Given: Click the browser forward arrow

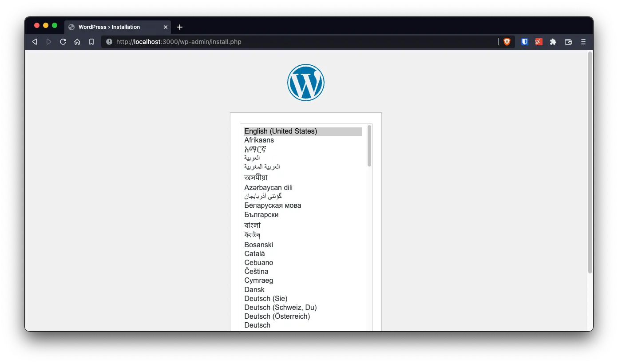Looking at the screenshot, I should 49,42.
